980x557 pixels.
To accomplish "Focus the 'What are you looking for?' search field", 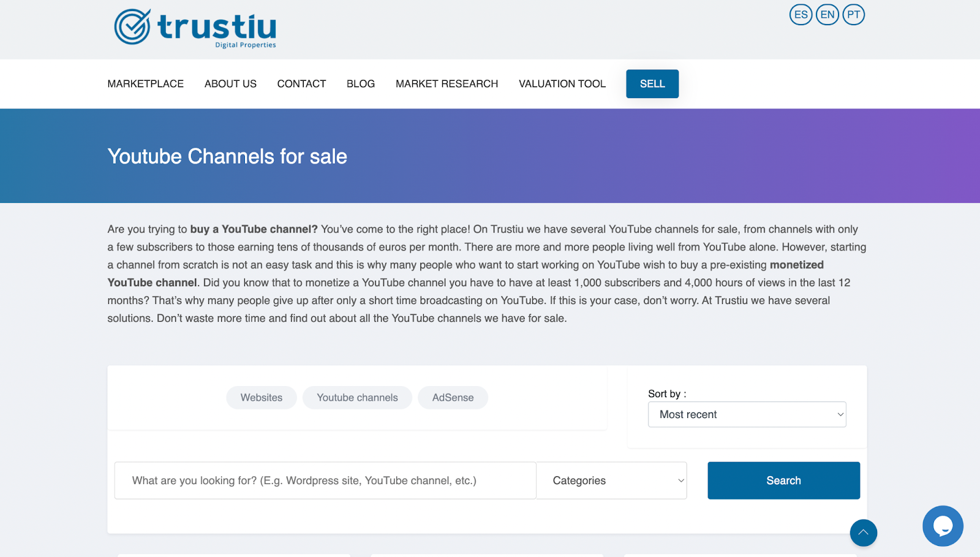I will click(x=325, y=480).
